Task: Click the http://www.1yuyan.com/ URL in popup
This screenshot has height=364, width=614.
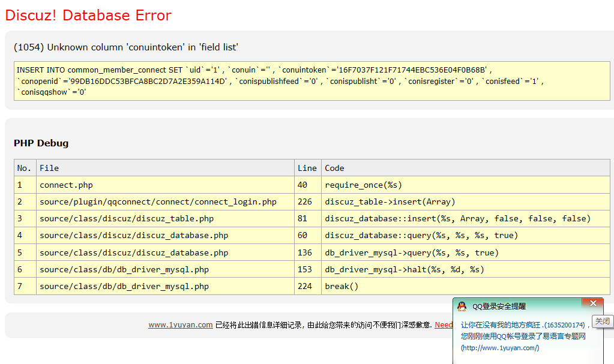Action: (500, 348)
